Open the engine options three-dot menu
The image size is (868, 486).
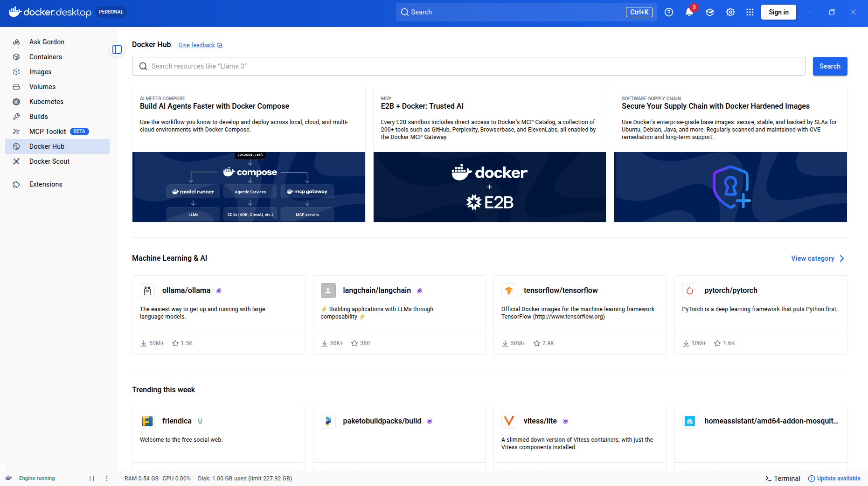coord(107,479)
